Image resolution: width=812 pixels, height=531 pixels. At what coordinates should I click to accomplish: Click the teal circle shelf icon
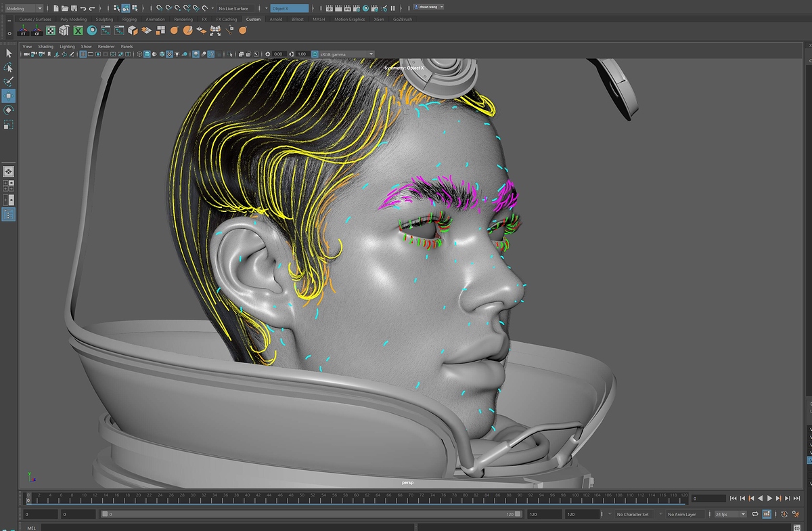[91, 30]
